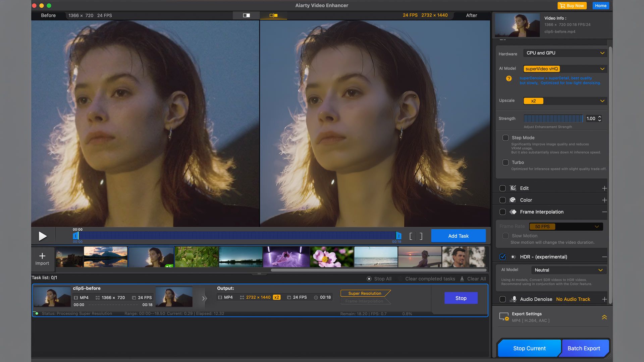Select the split-screen comparison view icon
This screenshot has width=644, height=362.
(x=246, y=15)
